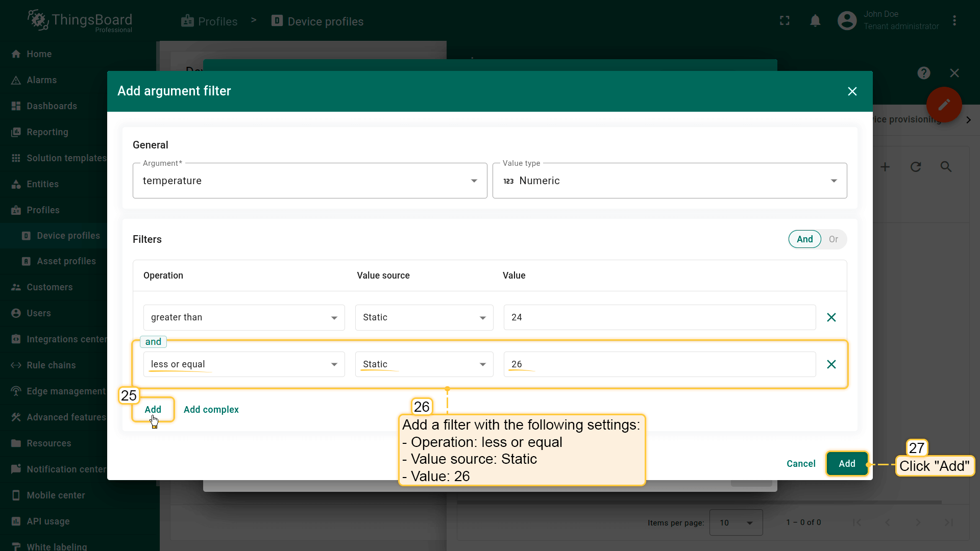Click the orange edit pencil button
This screenshot has height=551, width=980.
(944, 105)
